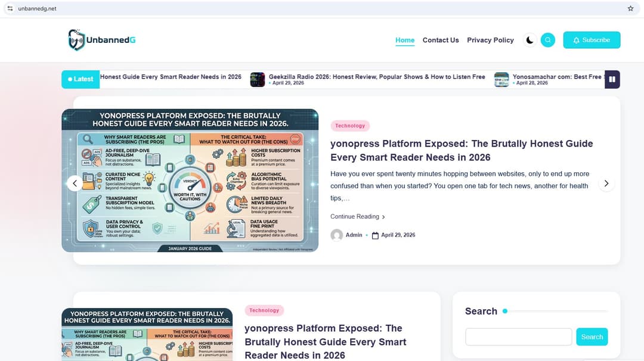Click the Subscribe button

coord(592,40)
